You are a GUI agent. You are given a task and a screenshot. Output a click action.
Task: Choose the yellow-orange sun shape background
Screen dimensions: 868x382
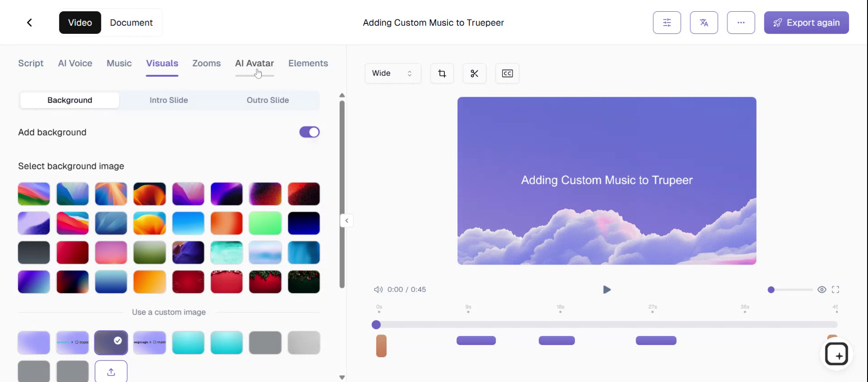pyautogui.click(x=150, y=223)
